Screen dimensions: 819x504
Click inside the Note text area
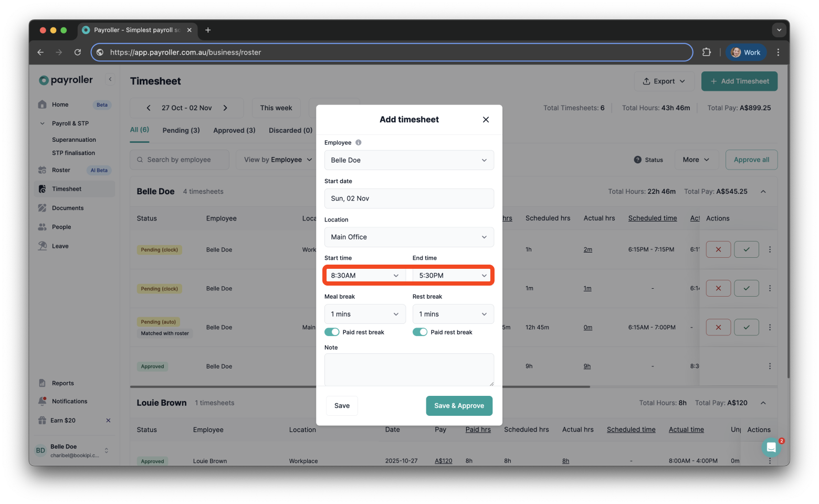pyautogui.click(x=408, y=369)
